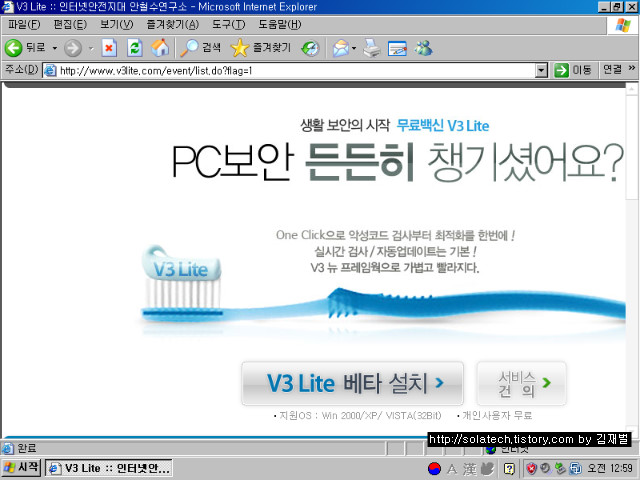
Task: Open the Messenger people icon in toolbar
Action: point(423,48)
